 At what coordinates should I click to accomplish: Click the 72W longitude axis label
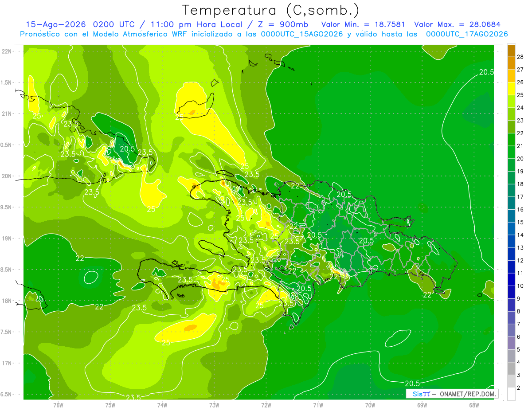[266, 405]
